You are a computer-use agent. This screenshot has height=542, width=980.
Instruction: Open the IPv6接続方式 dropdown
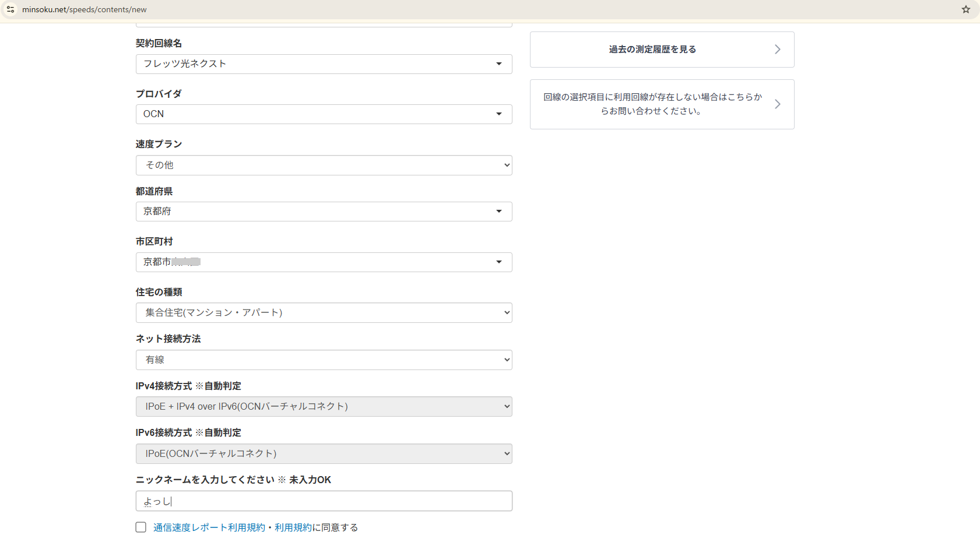(324, 454)
